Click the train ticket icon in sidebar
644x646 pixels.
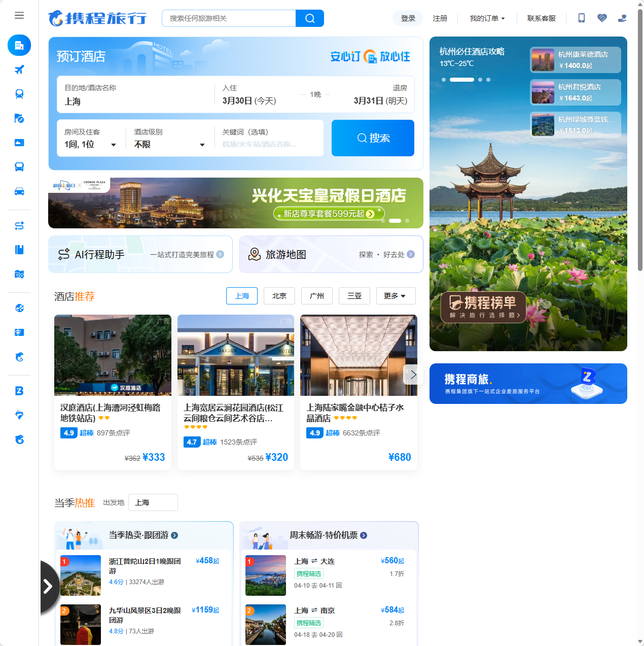pos(19,93)
